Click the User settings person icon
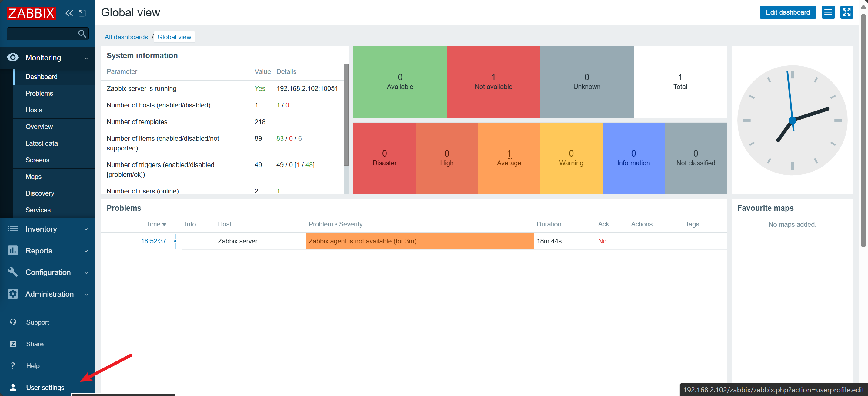The height and width of the screenshot is (396, 868). click(x=13, y=387)
